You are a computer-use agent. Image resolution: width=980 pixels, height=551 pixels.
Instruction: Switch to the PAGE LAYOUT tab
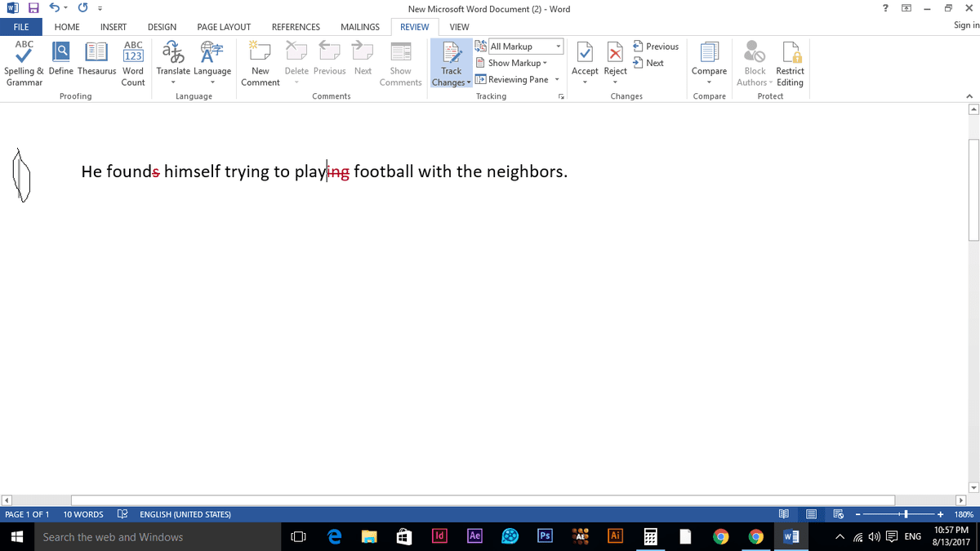coord(224,27)
